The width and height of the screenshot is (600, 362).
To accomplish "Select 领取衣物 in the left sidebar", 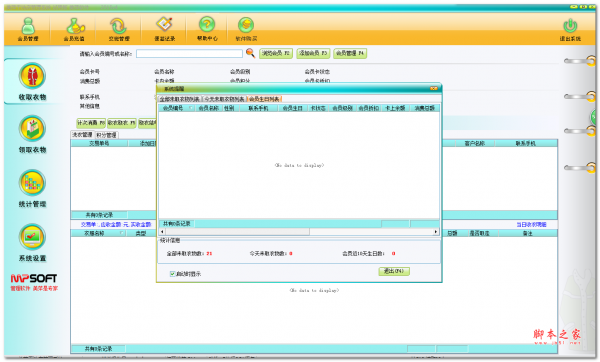I will pyautogui.click(x=33, y=134).
